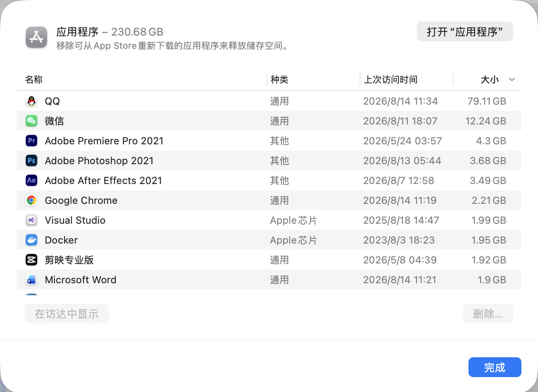Image resolution: width=538 pixels, height=392 pixels.
Task: Select Adobe Premiere Pro 2021 name text
Action: (x=104, y=141)
